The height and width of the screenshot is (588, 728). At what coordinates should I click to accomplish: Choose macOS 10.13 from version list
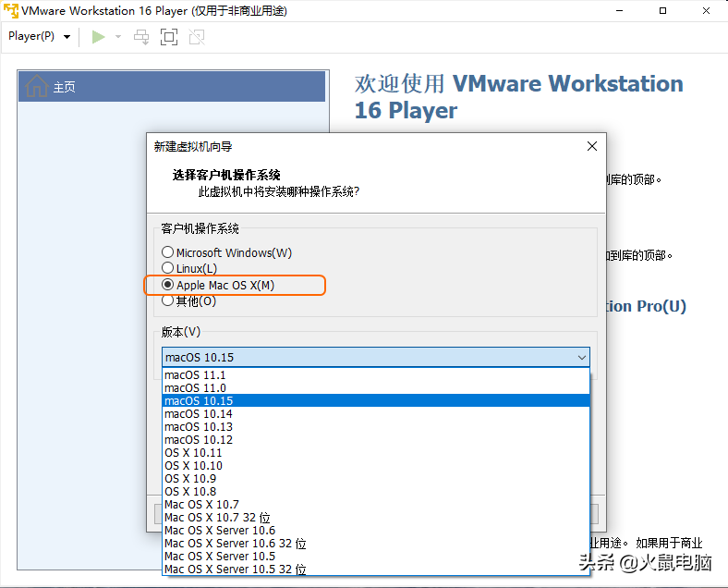point(376,427)
